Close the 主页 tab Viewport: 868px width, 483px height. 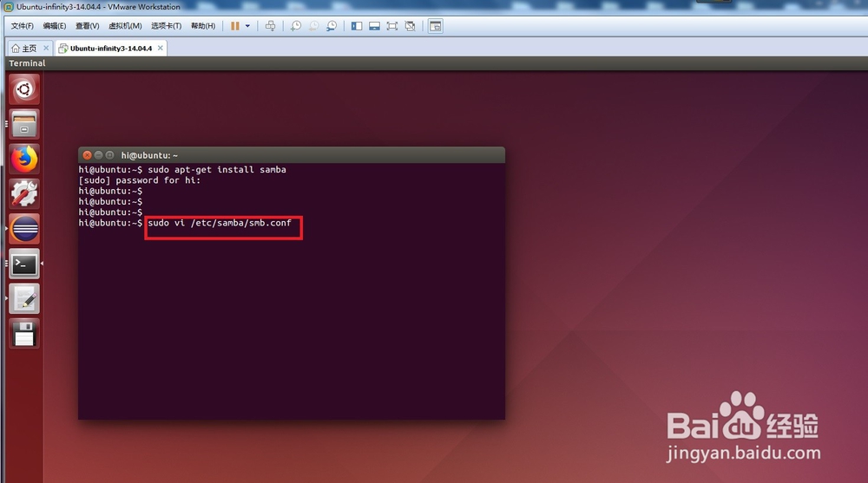[46, 49]
